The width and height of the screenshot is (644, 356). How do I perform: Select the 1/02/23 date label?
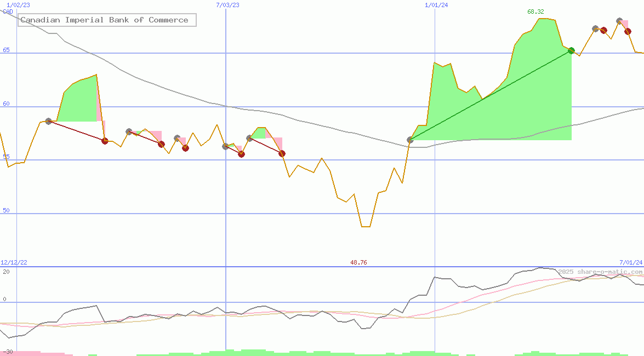coord(18,5)
